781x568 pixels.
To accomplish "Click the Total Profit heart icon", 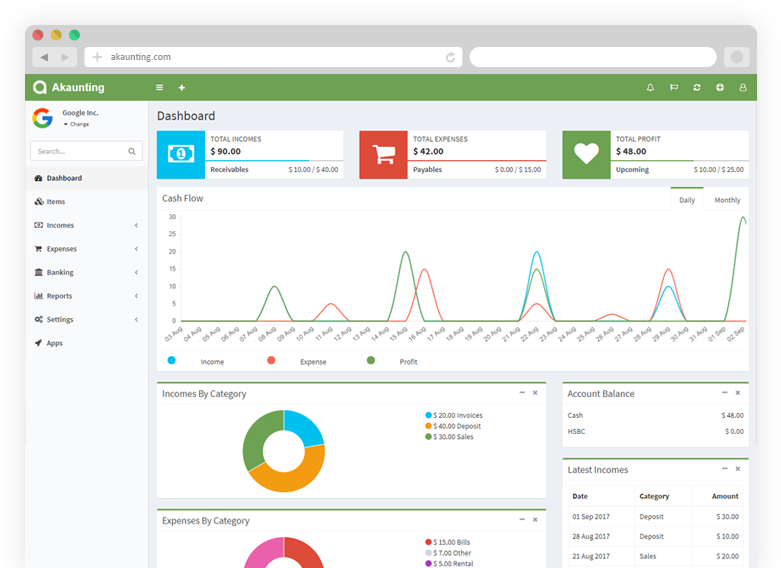I will pos(586,154).
